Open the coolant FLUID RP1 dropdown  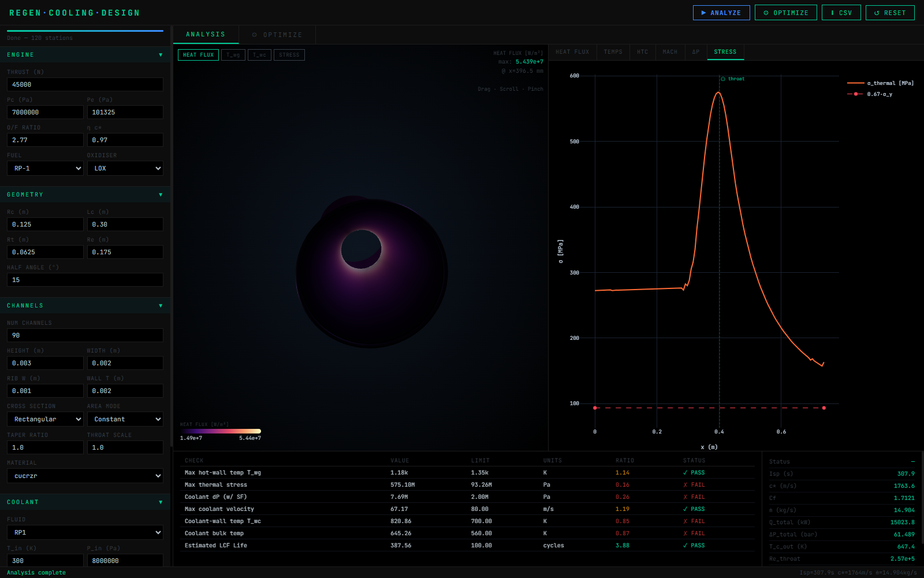tap(85, 532)
